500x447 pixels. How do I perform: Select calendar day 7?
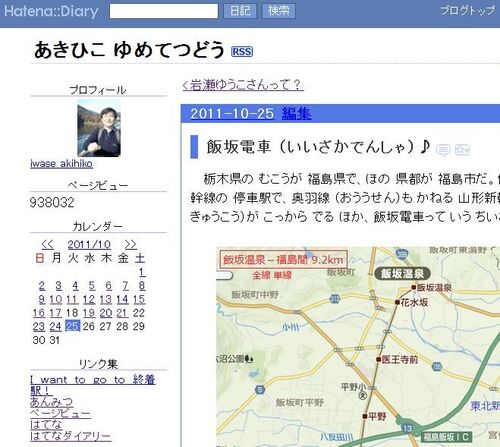tap(125, 286)
